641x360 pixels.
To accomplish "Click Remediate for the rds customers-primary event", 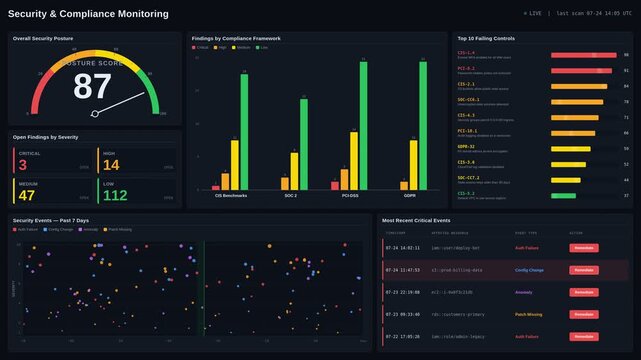I will [x=584, y=314].
